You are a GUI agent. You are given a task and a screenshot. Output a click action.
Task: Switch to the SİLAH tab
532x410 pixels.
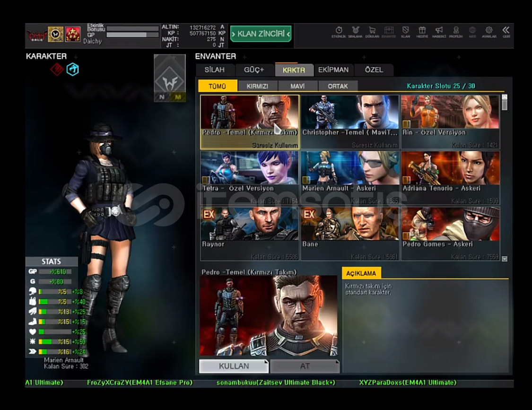[x=215, y=70]
